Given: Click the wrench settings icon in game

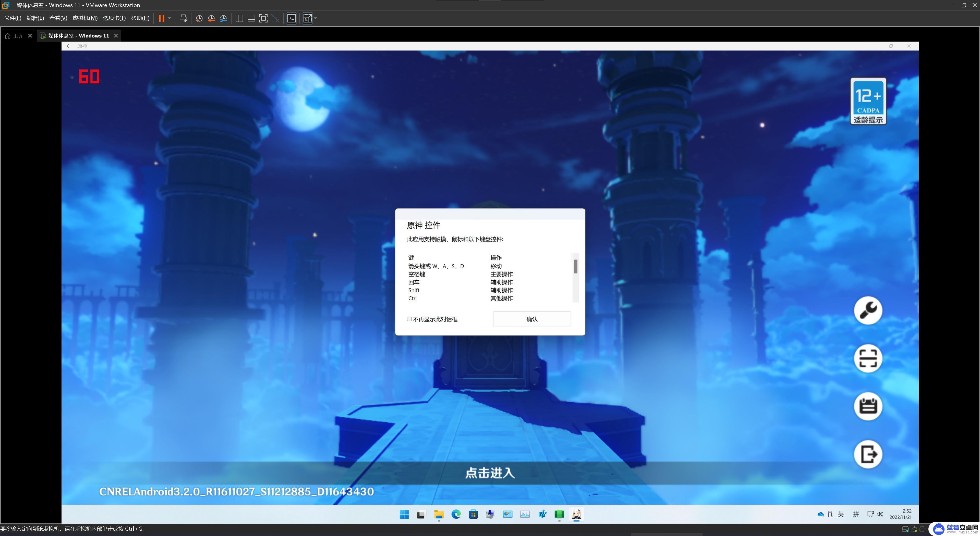Looking at the screenshot, I should pyautogui.click(x=868, y=310).
